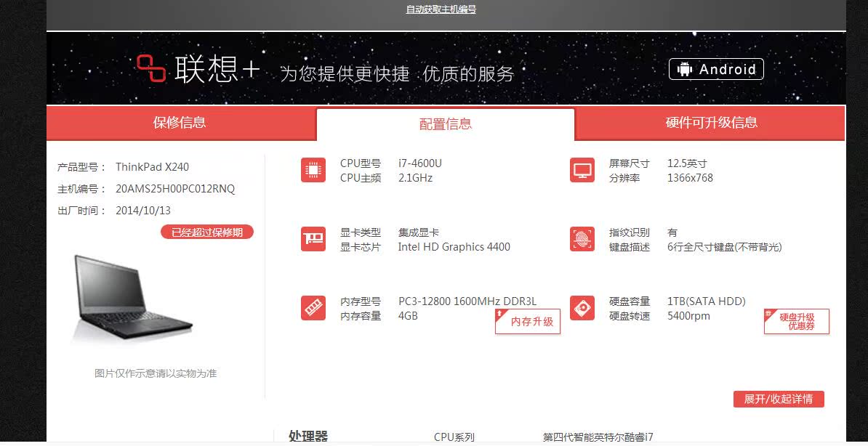The height and width of the screenshot is (446, 868).
Task: Click the disk speed 5400rpm
Action: 688,316
